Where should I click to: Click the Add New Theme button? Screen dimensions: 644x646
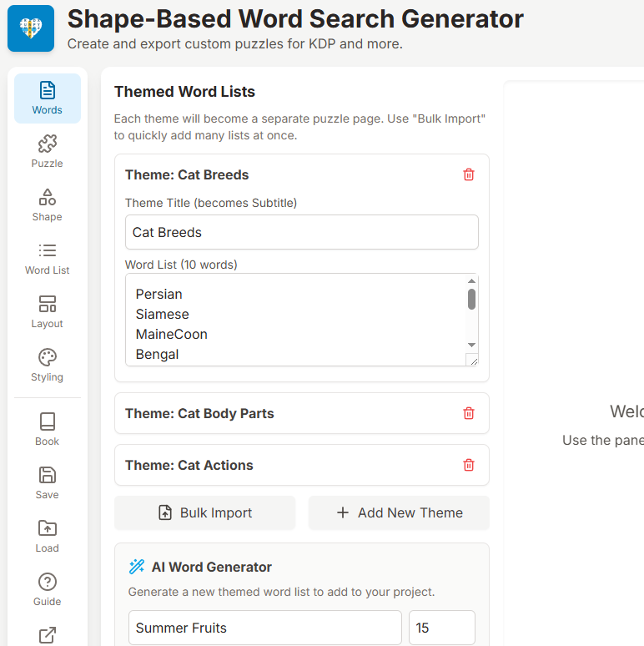399,512
